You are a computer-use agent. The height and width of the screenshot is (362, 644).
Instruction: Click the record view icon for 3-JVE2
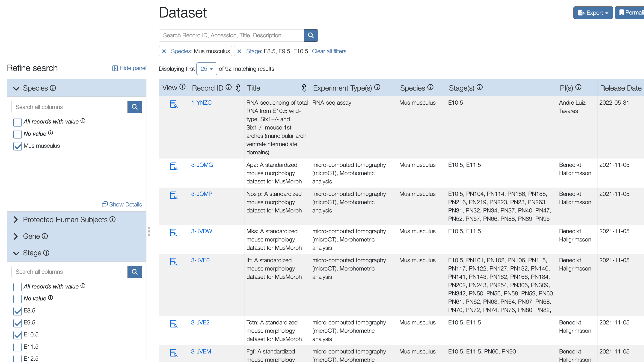[x=174, y=323]
